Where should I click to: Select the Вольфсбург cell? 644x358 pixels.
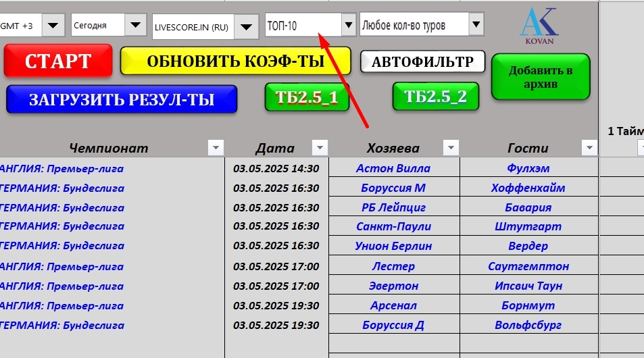[x=528, y=325]
